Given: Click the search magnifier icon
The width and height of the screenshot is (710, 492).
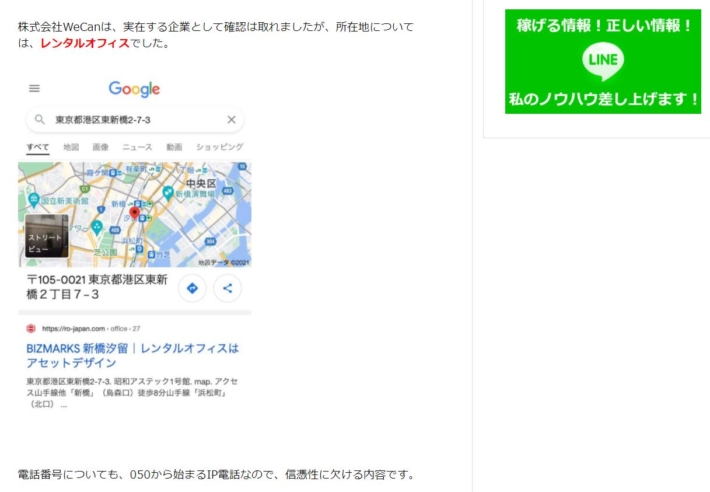Looking at the screenshot, I should 40,119.
